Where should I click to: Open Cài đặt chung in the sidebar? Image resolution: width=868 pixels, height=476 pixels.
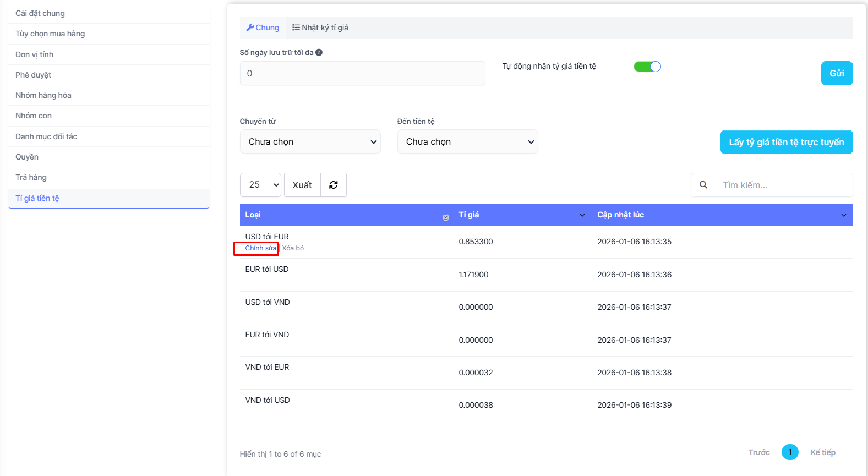tap(40, 13)
